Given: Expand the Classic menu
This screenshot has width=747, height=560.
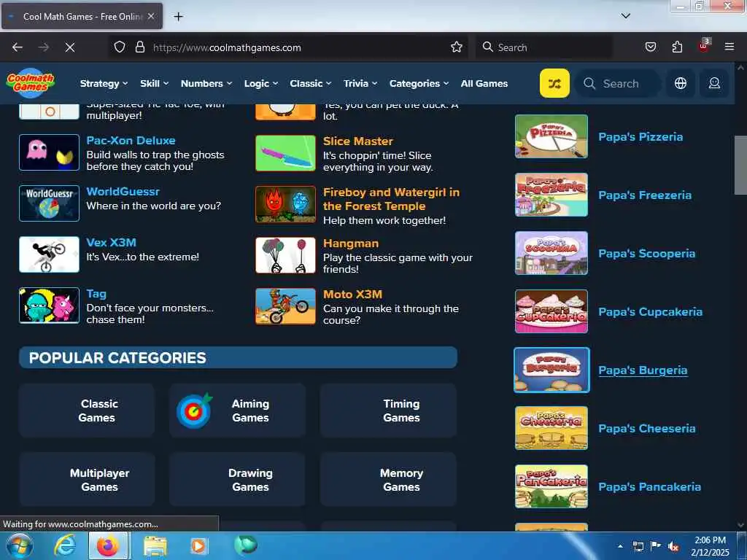Looking at the screenshot, I should [x=311, y=83].
